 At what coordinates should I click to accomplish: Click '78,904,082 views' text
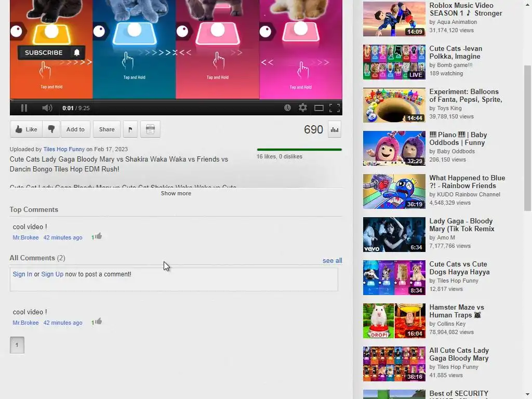(451, 332)
